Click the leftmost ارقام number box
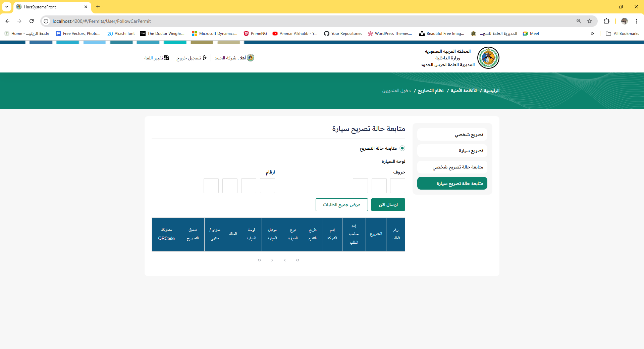644x349 pixels. click(x=211, y=186)
